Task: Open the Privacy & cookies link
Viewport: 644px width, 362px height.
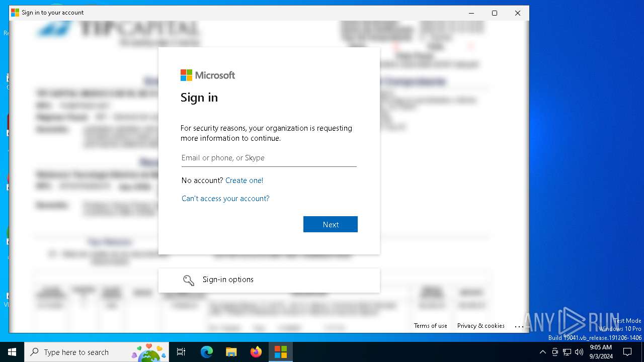Action: click(480, 326)
